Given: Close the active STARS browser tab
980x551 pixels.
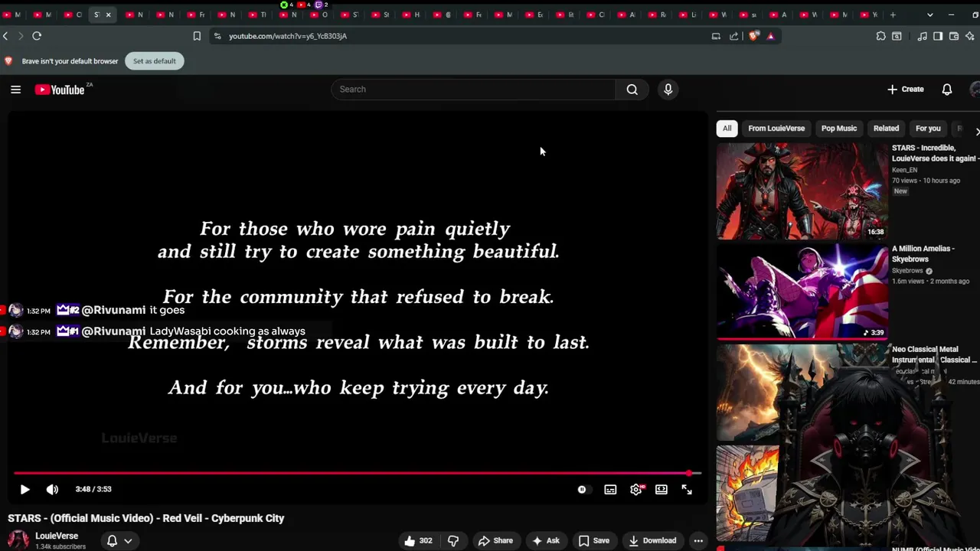Looking at the screenshot, I should (x=108, y=15).
